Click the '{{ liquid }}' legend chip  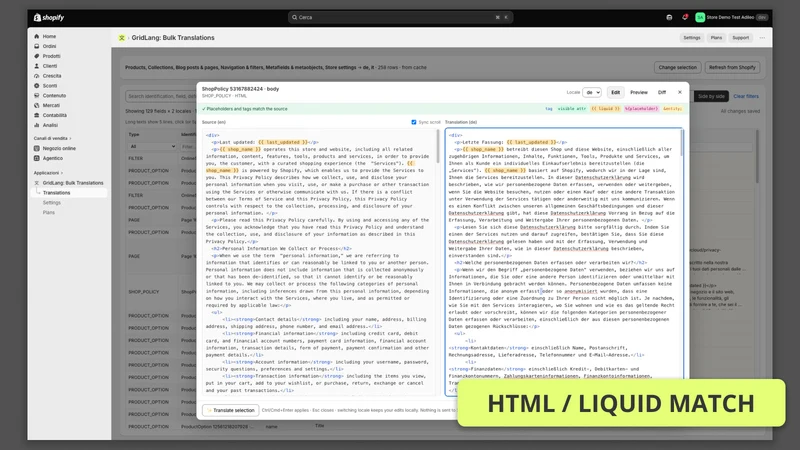606,109
